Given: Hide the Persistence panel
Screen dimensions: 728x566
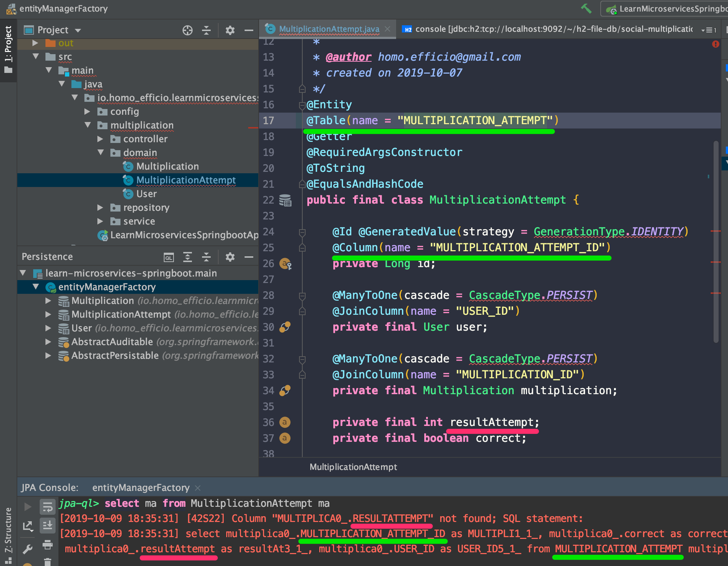Looking at the screenshot, I should pyautogui.click(x=249, y=257).
